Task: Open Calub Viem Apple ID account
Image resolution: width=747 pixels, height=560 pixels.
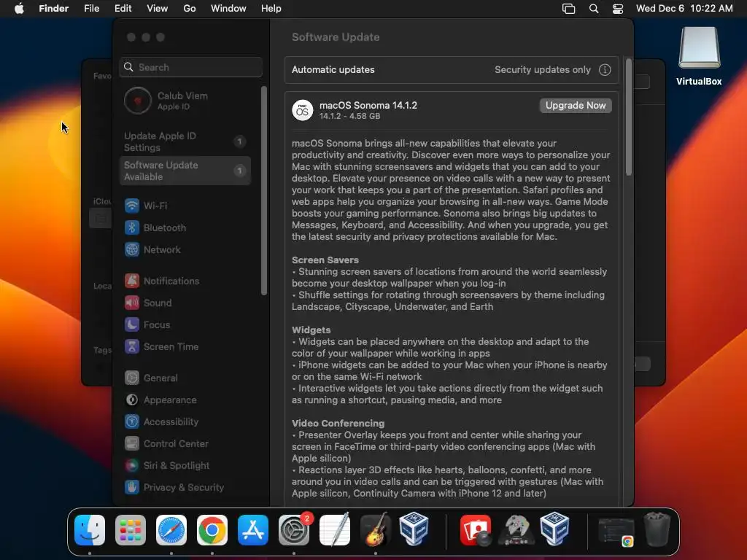Action: (185, 101)
